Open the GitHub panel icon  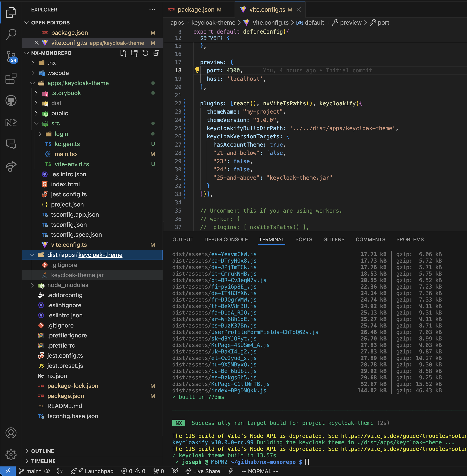coord(11,101)
